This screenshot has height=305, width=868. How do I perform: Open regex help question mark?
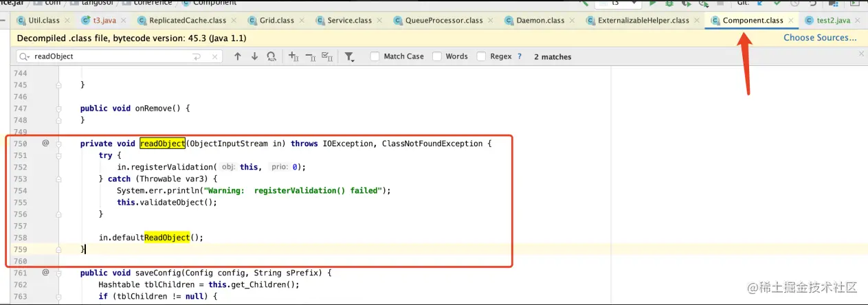coord(519,56)
